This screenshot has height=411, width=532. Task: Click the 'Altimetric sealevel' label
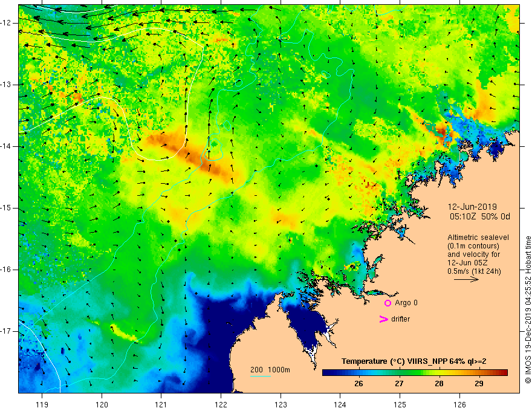coord(478,238)
